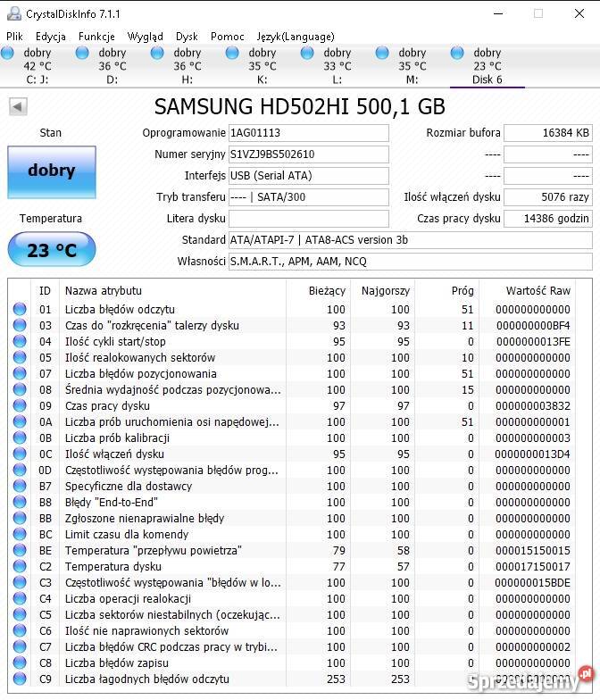
Task: Click the empty Litera dysku field
Action: [x=309, y=219]
